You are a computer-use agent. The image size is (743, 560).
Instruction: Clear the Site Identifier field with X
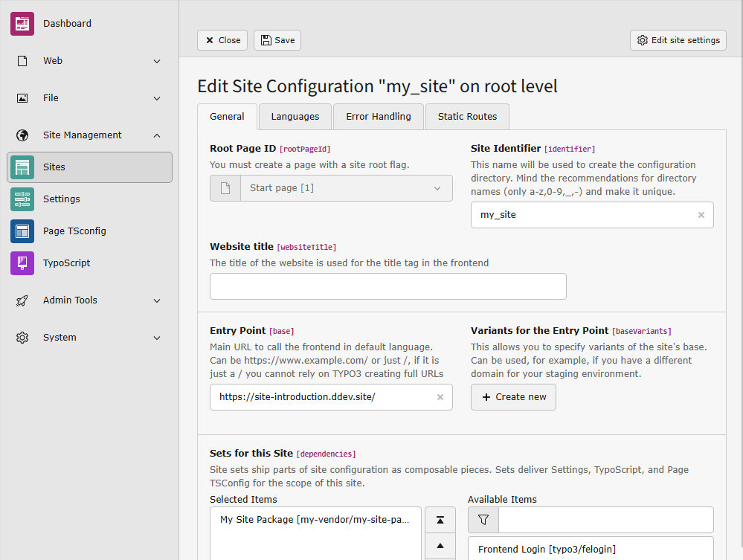tap(701, 215)
